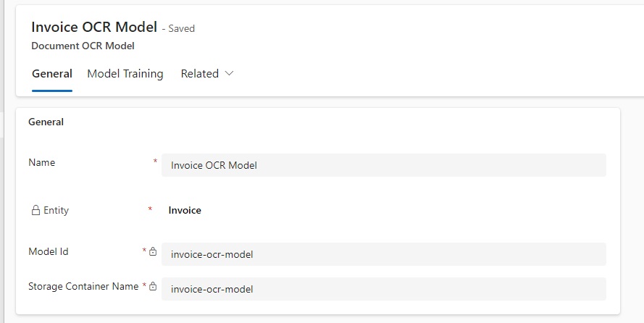Click the Storage Container Name field
Screen dimensions: 644x323
[383, 289]
